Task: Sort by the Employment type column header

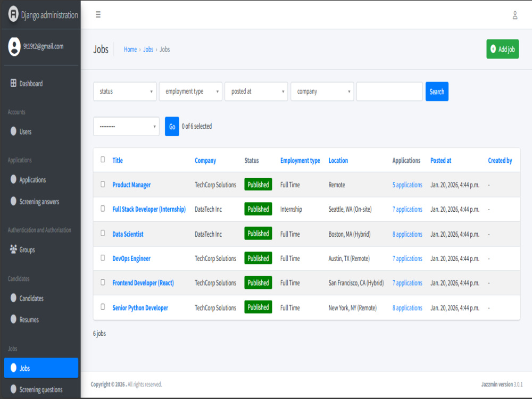Action: [300, 161]
